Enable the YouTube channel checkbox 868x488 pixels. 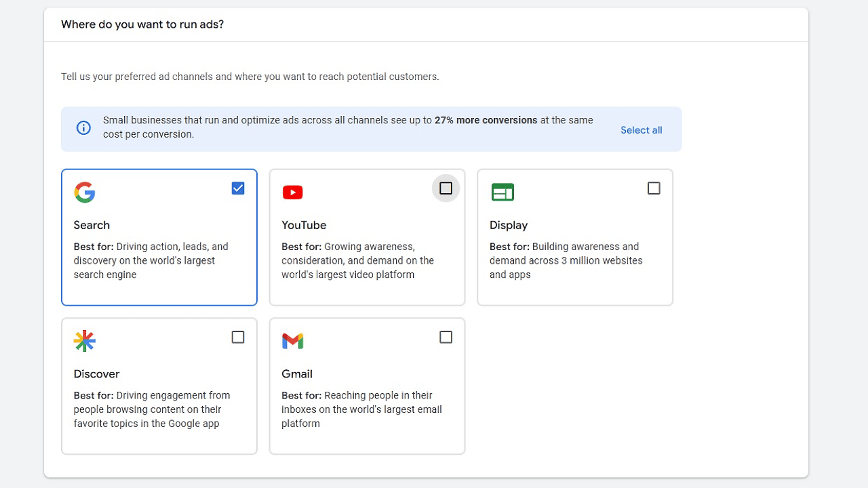pos(446,188)
